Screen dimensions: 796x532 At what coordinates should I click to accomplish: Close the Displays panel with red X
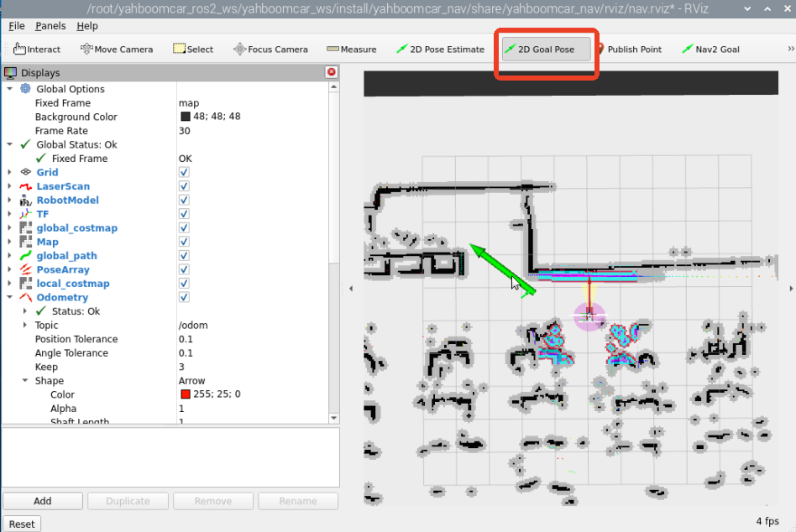[332, 73]
